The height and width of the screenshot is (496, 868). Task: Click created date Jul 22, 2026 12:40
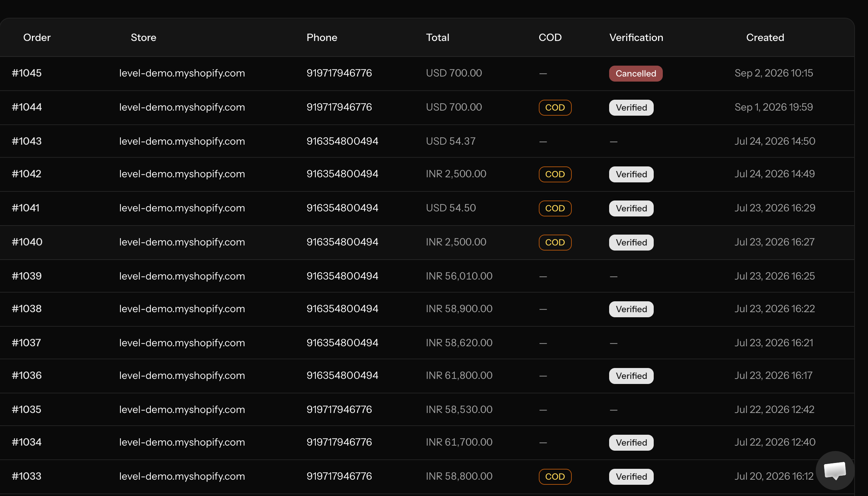775,442
